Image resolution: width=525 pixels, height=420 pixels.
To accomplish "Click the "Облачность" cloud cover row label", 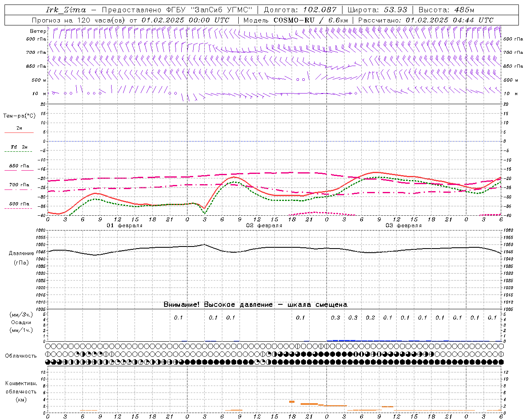I will coord(21,356).
